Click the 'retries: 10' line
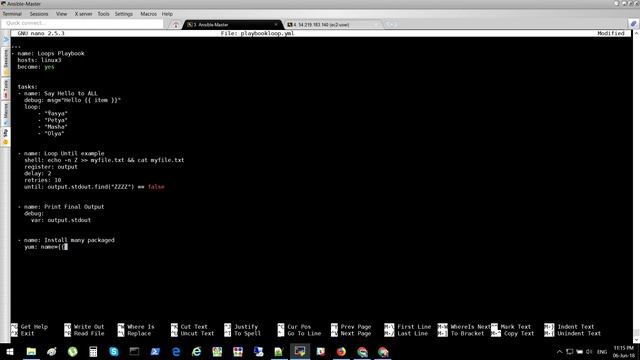 point(42,180)
